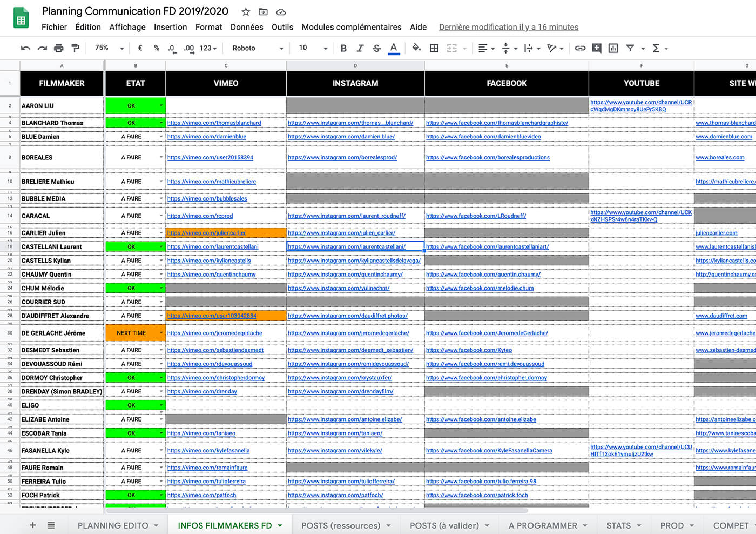756x534 pixels.
Task: Check the cloud save status icon
Action: pos(281,12)
